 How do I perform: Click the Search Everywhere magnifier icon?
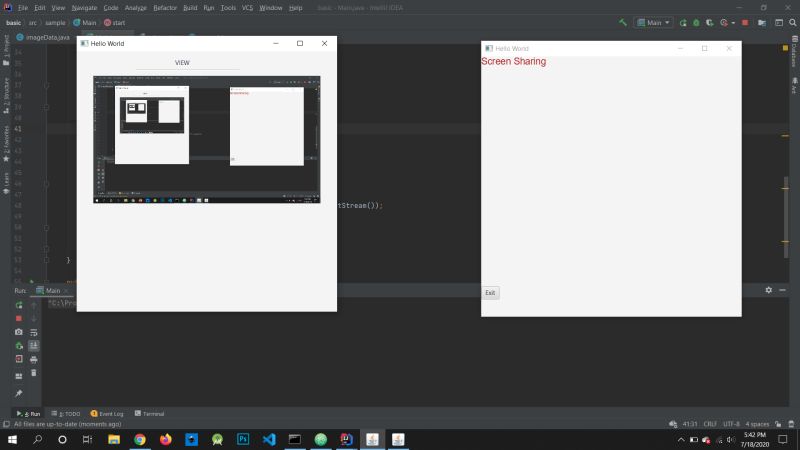[793, 22]
